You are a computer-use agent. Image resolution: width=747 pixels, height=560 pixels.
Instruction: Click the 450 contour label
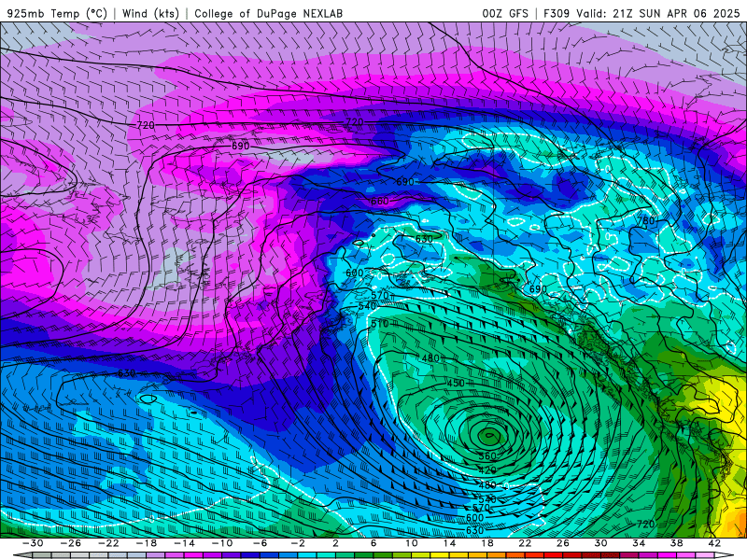pos(456,383)
